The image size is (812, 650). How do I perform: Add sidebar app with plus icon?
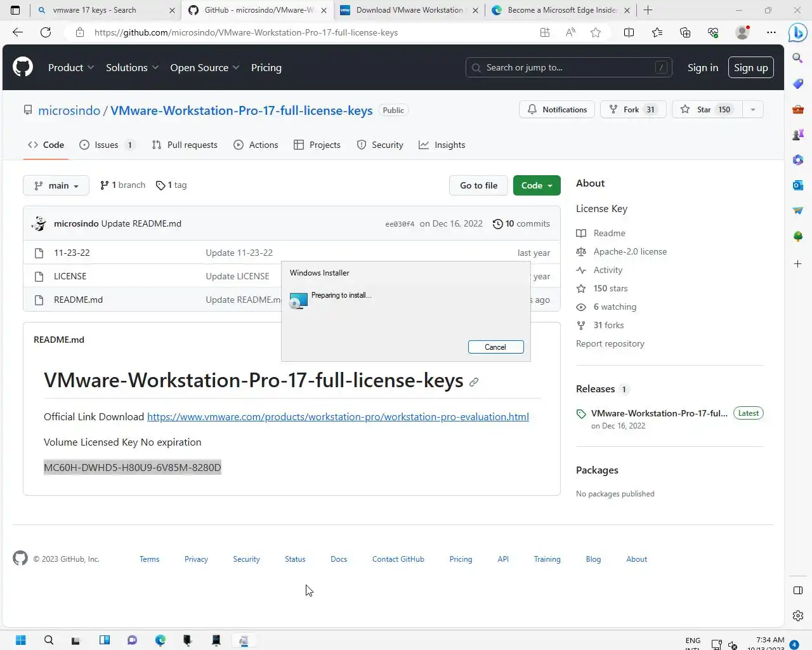[798, 263]
